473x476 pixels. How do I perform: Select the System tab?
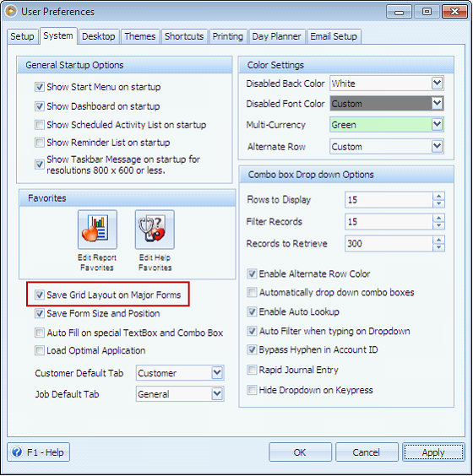(58, 36)
